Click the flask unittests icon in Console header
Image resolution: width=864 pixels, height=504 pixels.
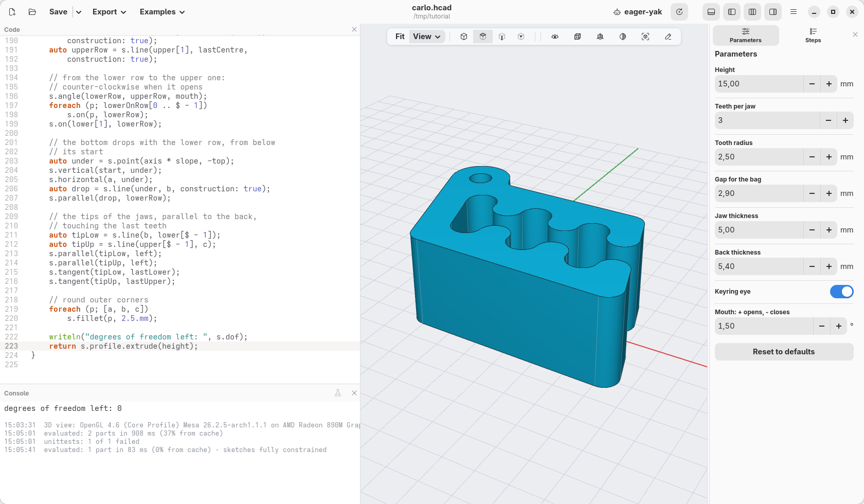coord(338,393)
